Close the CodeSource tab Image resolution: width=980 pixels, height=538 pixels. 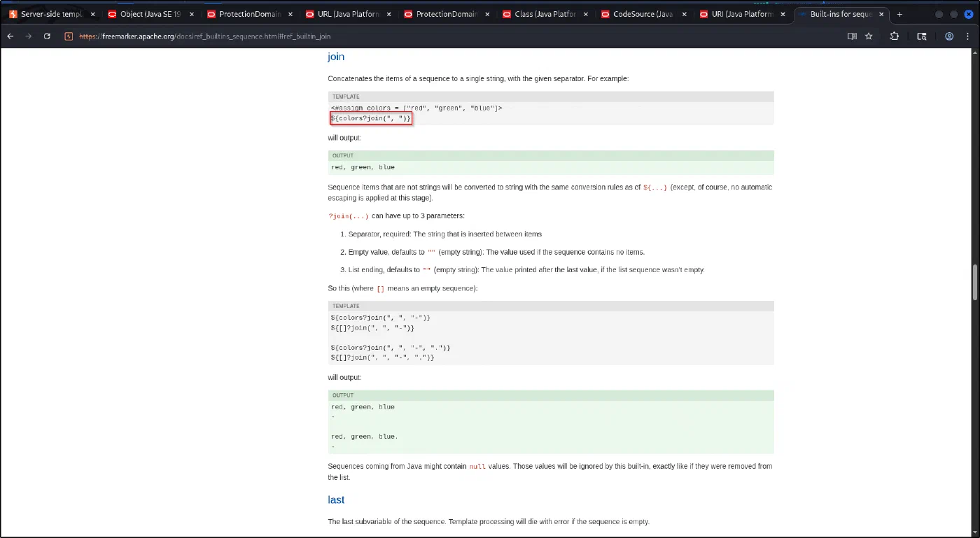click(x=685, y=14)
